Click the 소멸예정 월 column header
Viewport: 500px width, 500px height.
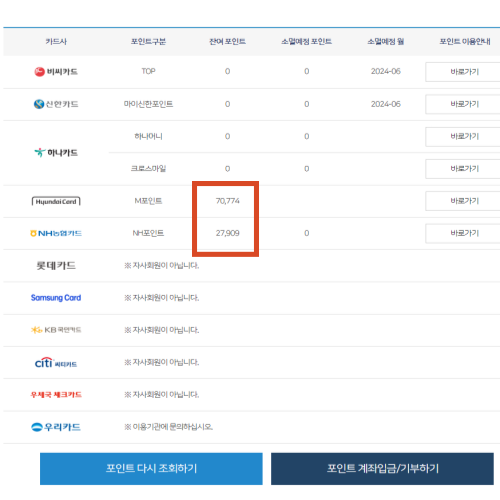coord(386,42)
